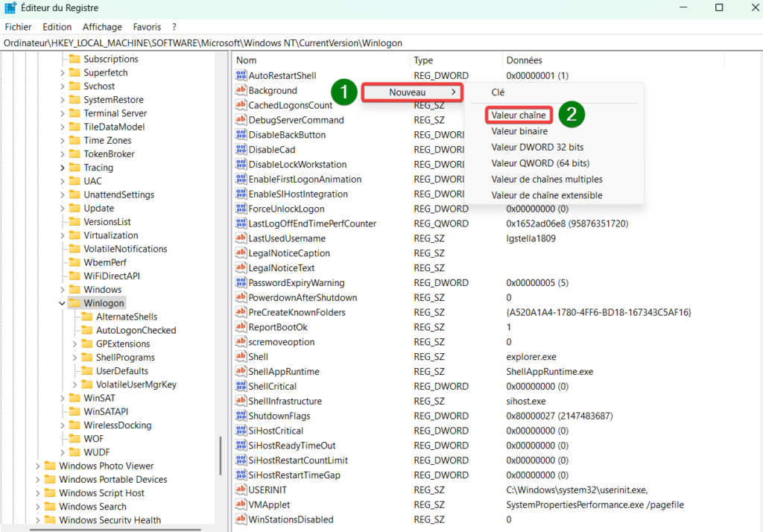The width and height of the screenshot is (763, 532).
Task: Click the LegalNoticeText string icon
Action: click(x=241, y=267)
